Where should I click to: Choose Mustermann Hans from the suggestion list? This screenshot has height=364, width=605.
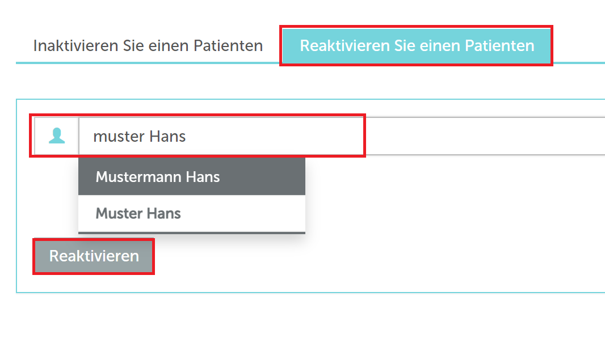[x=192, y=176]
